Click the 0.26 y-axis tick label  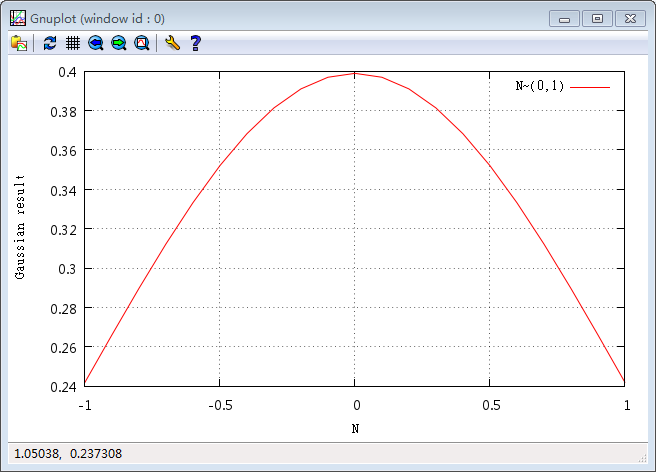(64, 348)
